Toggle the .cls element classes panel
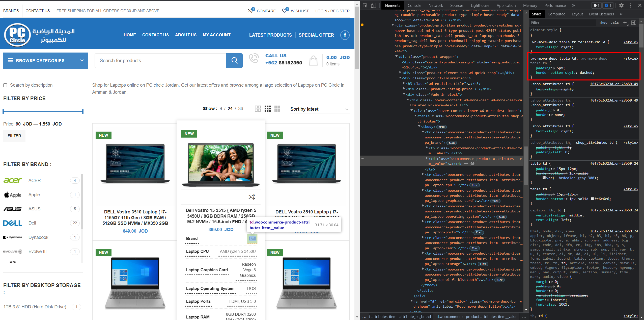Image resolution: width=644 pixels, height=320 pixels. [615, 22]
